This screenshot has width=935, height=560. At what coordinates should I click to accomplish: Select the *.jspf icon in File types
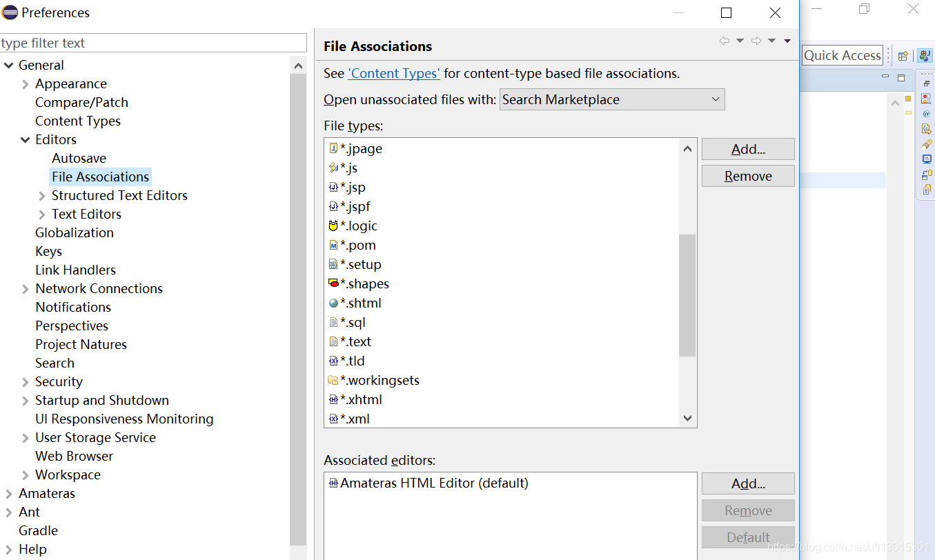(x=333, y=206)
